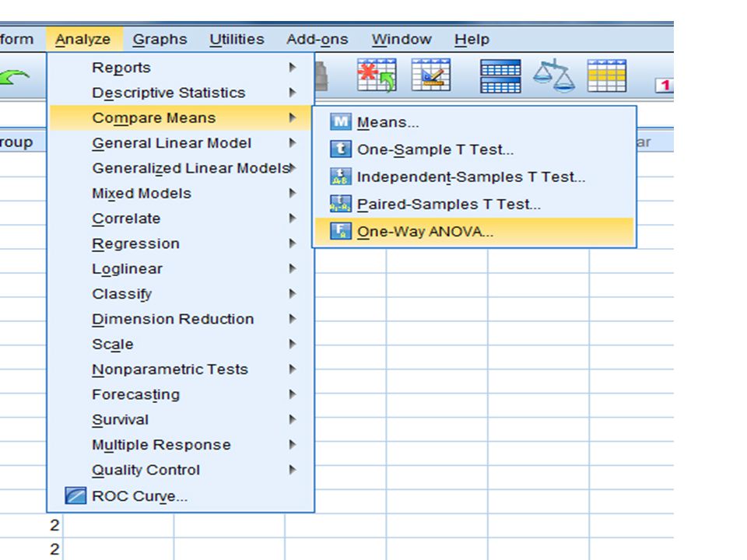Click the Value Labels icon with red 1

664,86
